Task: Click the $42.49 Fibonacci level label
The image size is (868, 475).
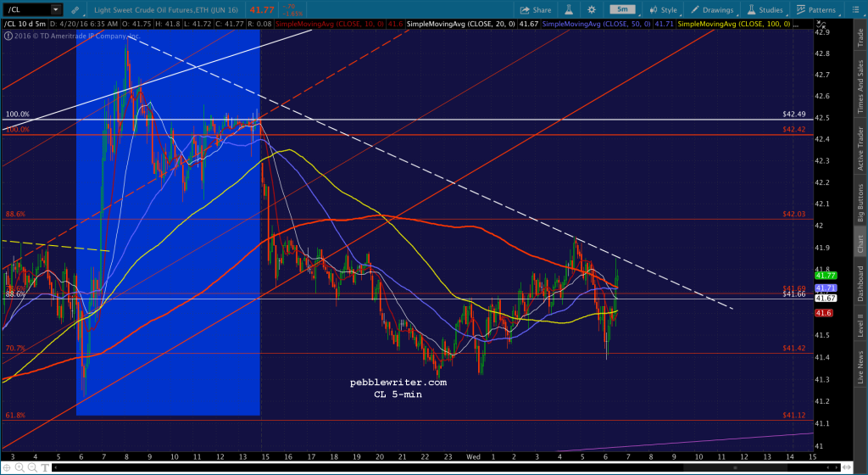Action: (x=793, y=114)
